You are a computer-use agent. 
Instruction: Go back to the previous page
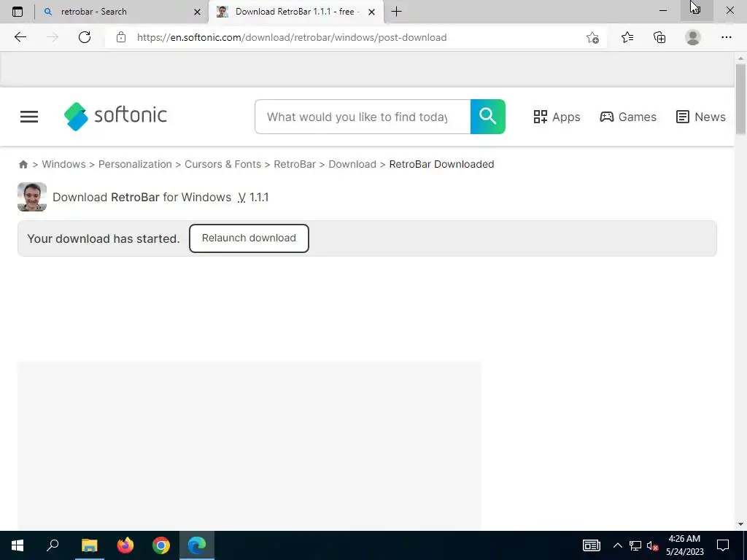pos(20,37)
